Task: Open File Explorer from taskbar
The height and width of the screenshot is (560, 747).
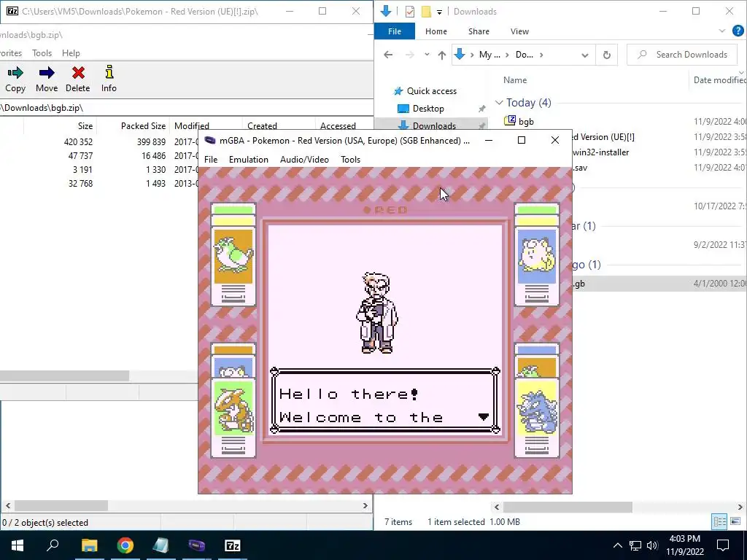Action: 89,545
